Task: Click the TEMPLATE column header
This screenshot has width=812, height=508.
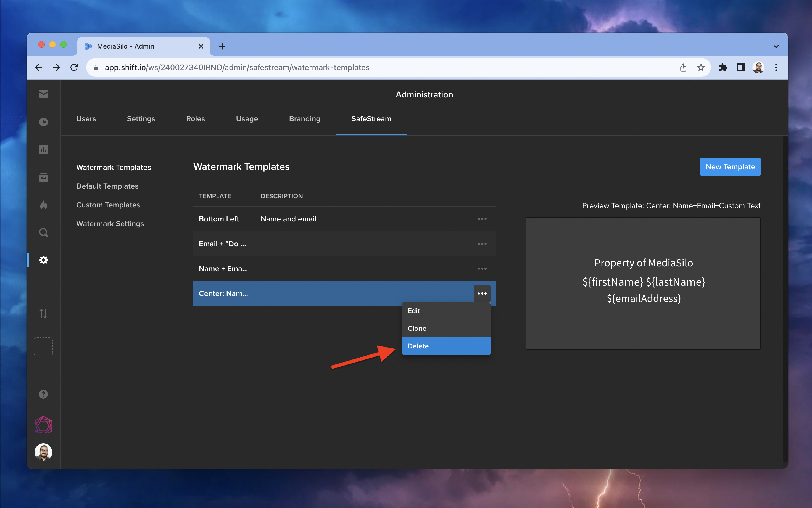Action: pyautogui.click(x=215, y=196)
